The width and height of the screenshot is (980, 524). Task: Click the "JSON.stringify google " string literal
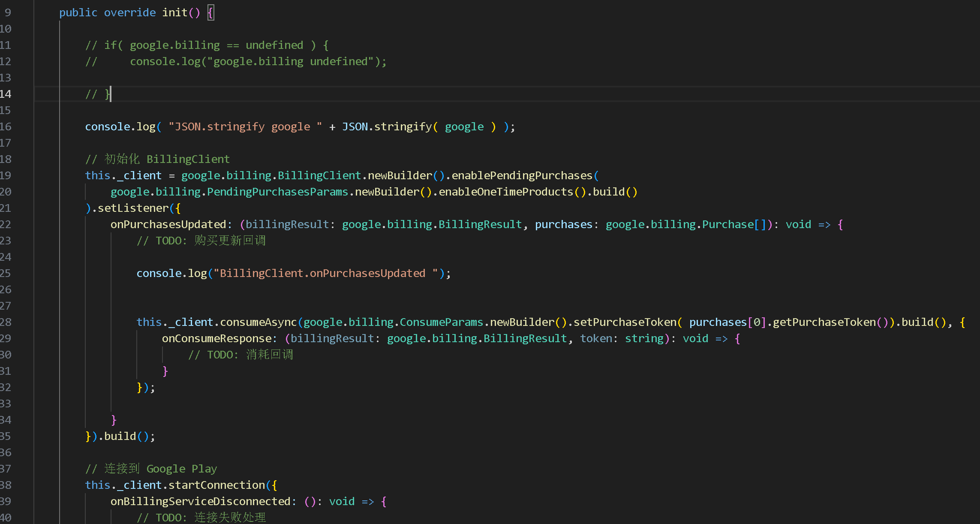click(x=245, y=126)
